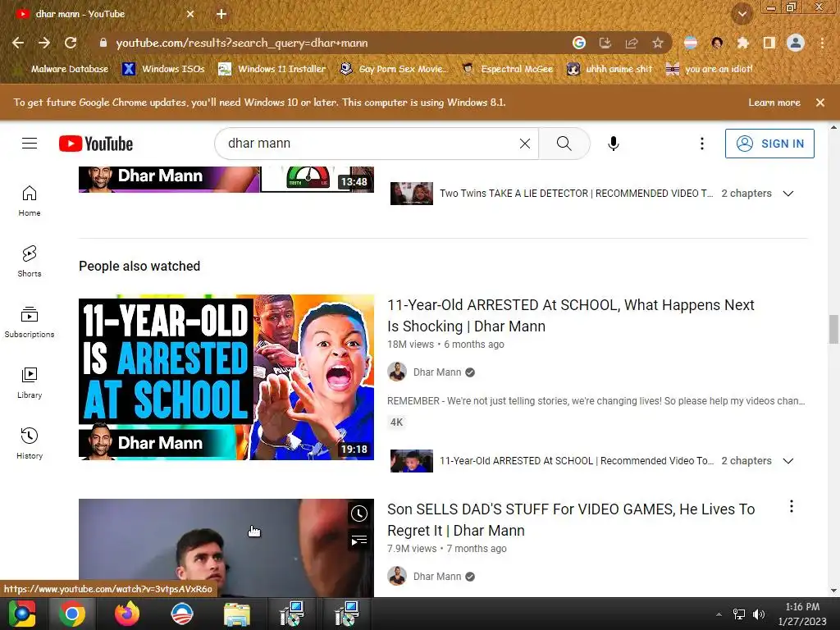Dismiss the Chrome update notification bar
This screenshot has width=840, height=630.
point(820,103)
